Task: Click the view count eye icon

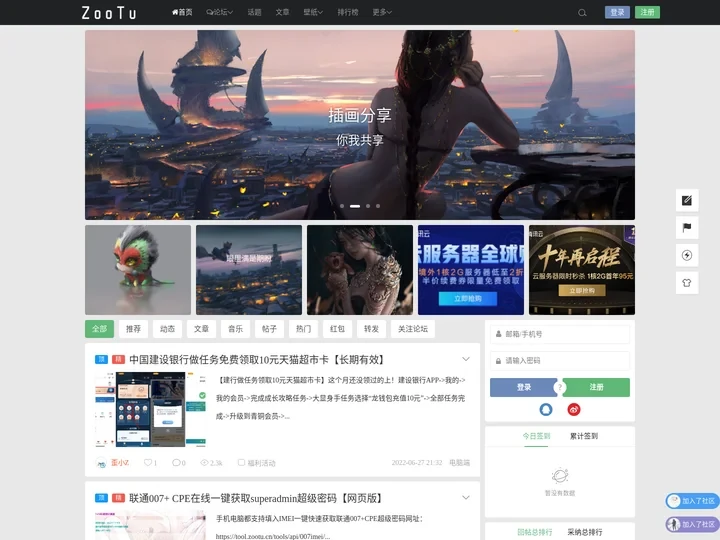Action: (204, 462)
